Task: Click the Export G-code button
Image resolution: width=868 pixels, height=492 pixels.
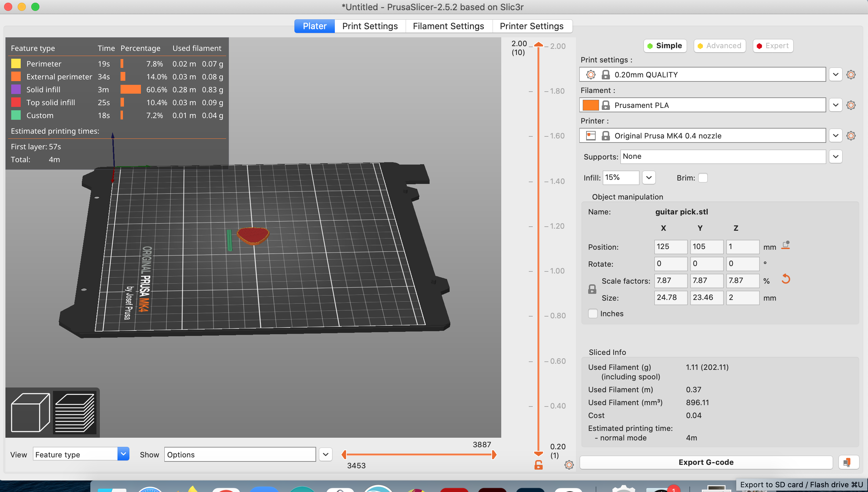Action: (x=706, y=461)
